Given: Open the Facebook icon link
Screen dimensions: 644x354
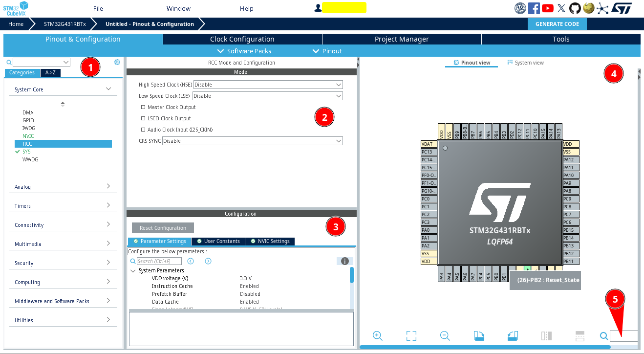Looking at the screenshot, I should point(534,8).
